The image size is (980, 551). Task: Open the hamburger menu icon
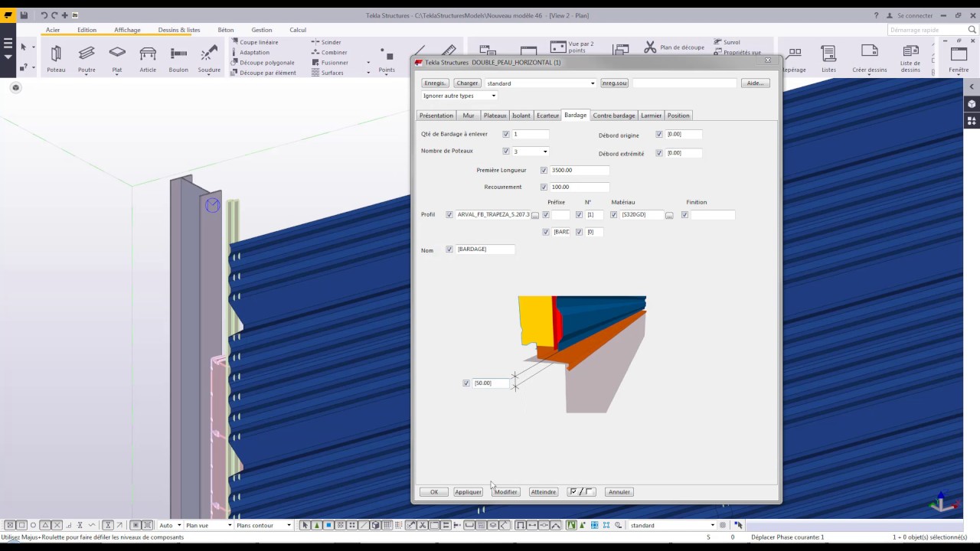pyautogui.click(x=8, y=44)
